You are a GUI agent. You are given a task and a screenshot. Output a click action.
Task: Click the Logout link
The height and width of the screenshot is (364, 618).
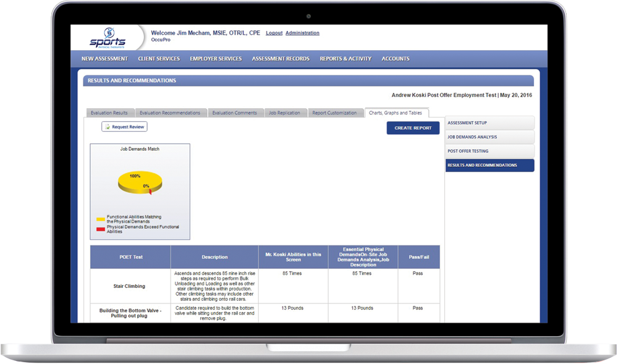point(274,33)
